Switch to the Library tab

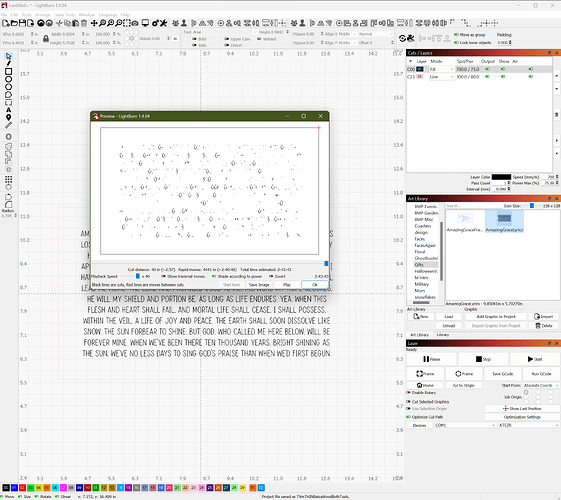coord(443,335)
